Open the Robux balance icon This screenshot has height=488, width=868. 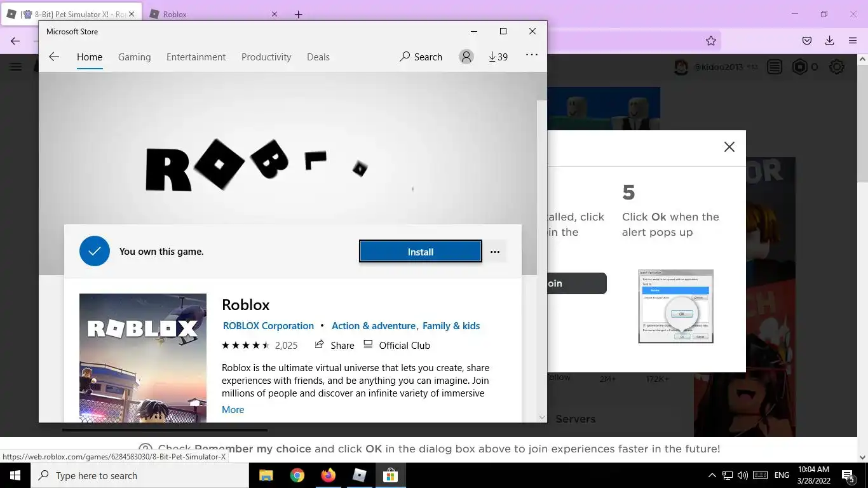799,67
